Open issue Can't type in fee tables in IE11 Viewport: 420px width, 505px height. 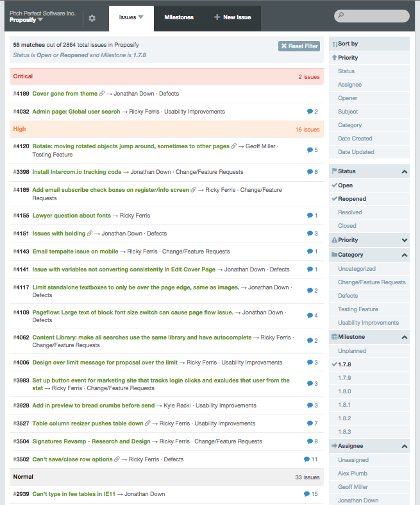[74, 494]
